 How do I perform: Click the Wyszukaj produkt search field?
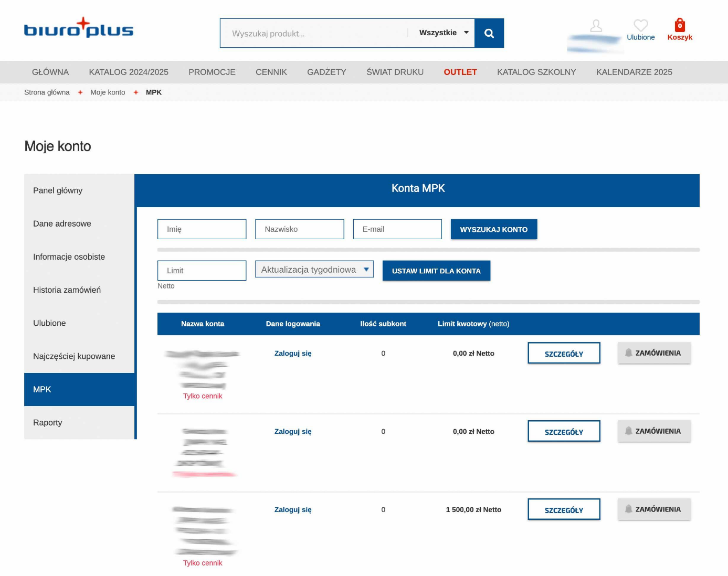coord(314,33)
